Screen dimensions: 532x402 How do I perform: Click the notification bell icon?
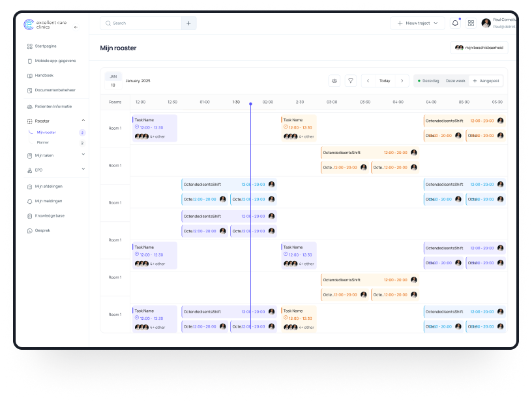point(455,23)
